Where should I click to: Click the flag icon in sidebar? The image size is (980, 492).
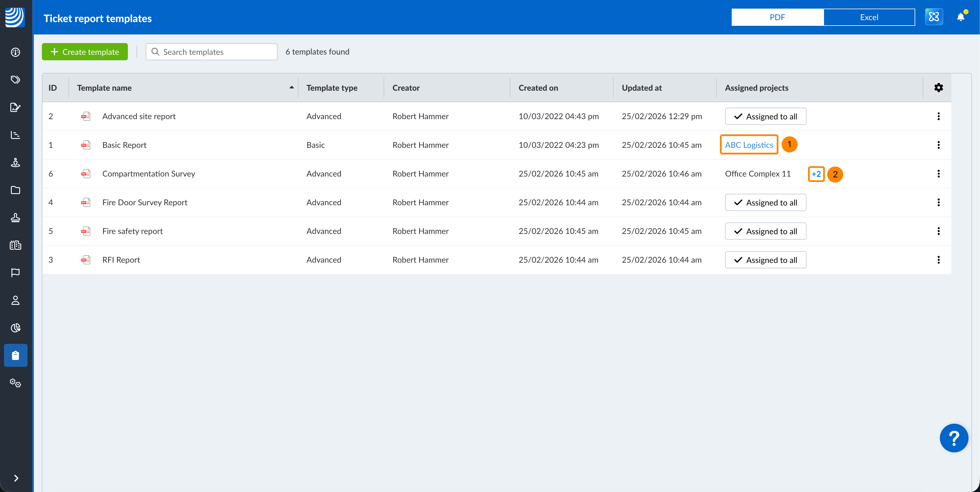15,273
